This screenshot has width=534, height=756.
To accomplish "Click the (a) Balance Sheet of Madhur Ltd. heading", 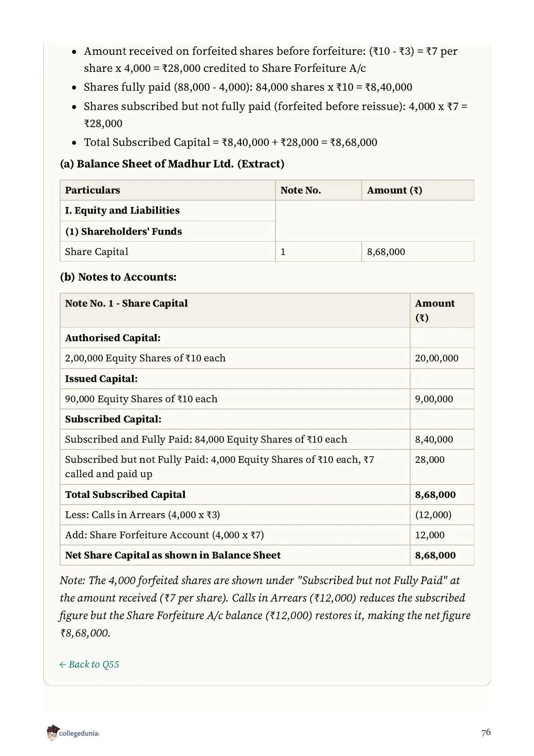I will (172, 164).
